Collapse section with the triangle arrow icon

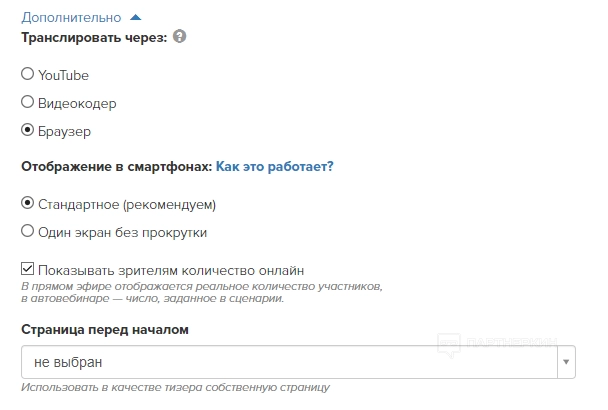click(136, 17)
